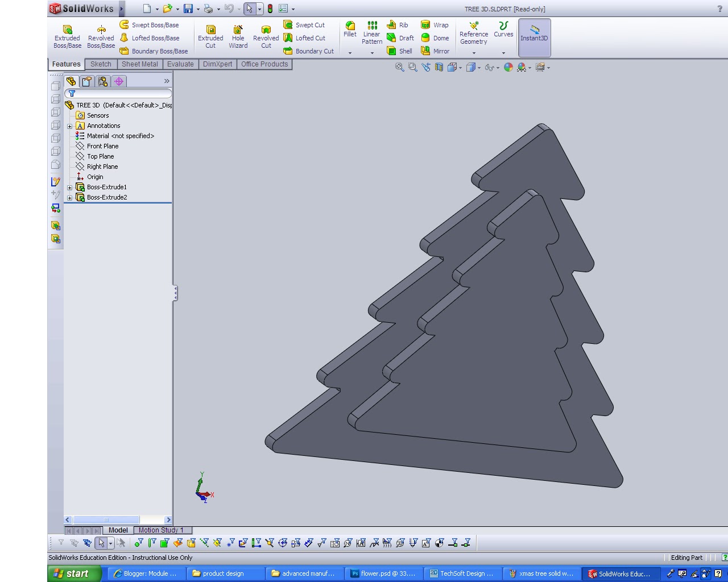Toggle Filter Solid Bodies in selection filter bar
Viewport: 728px width, 582px height.
coord(191,543)
